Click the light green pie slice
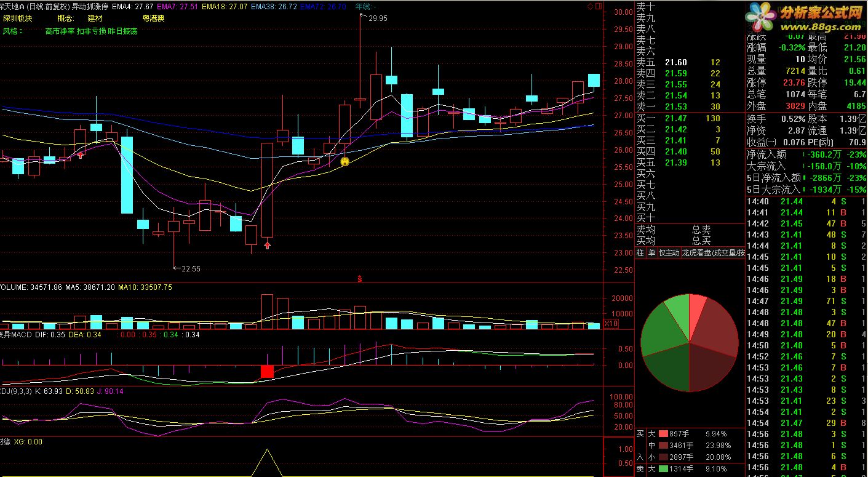868x477 pixels. point(679,314)
